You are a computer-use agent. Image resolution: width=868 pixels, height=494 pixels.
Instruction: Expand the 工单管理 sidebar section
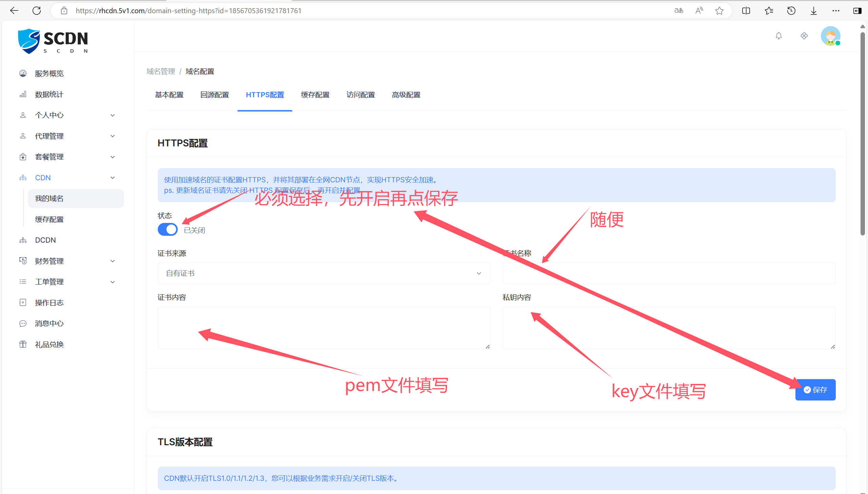112,282
